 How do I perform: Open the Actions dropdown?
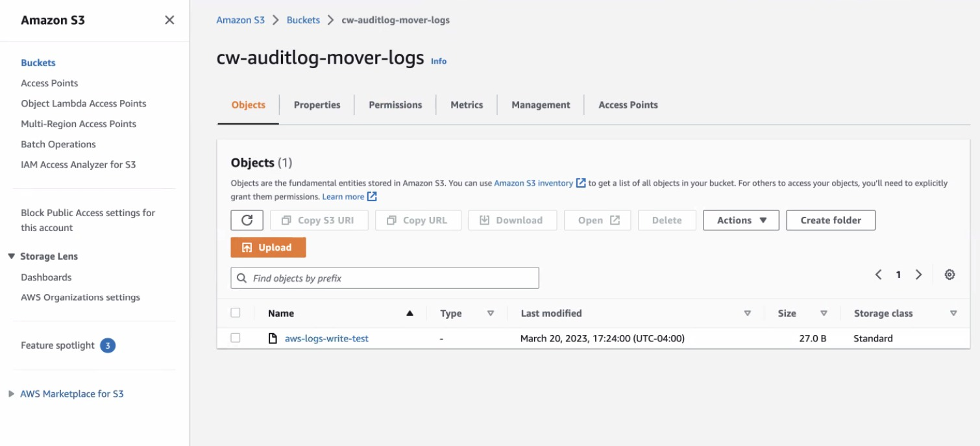(x=741, y=220)
